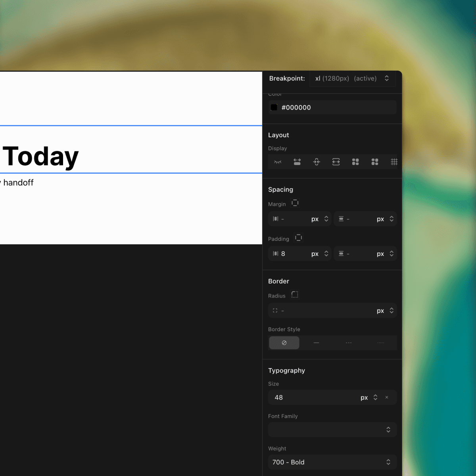Screen dimensions: 476x476
Task: Choose the first four-squares Display icon
Action: click(x=355, y=162)
